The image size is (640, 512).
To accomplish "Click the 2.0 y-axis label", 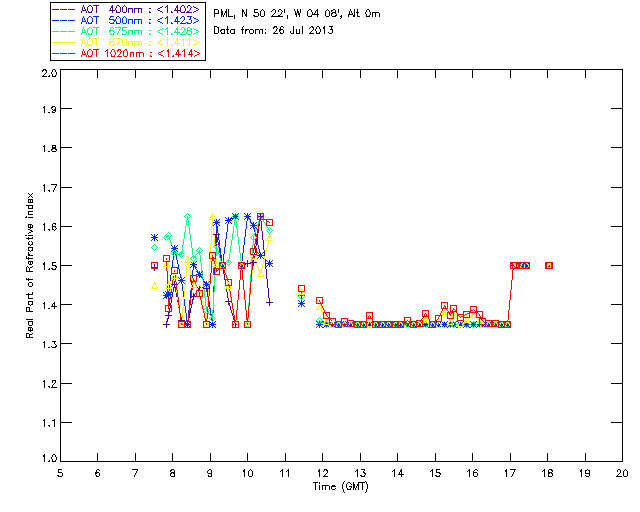I will click(x=49, y=74).
